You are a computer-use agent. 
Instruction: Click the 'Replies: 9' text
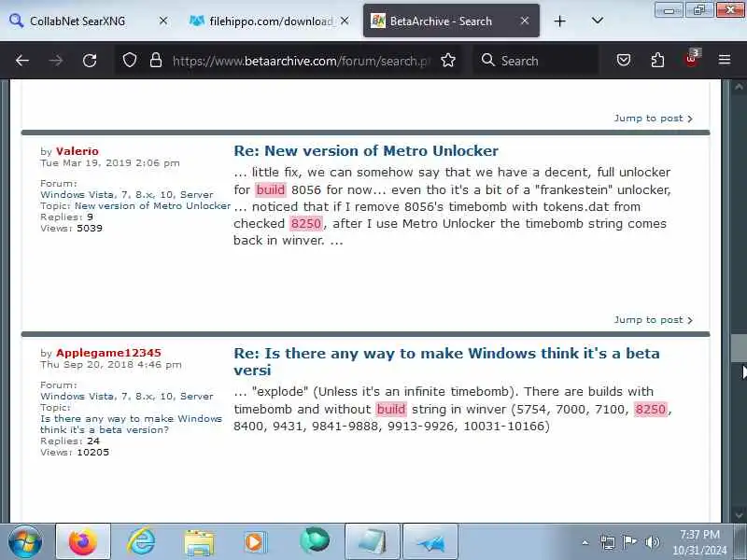coord(66,217)
